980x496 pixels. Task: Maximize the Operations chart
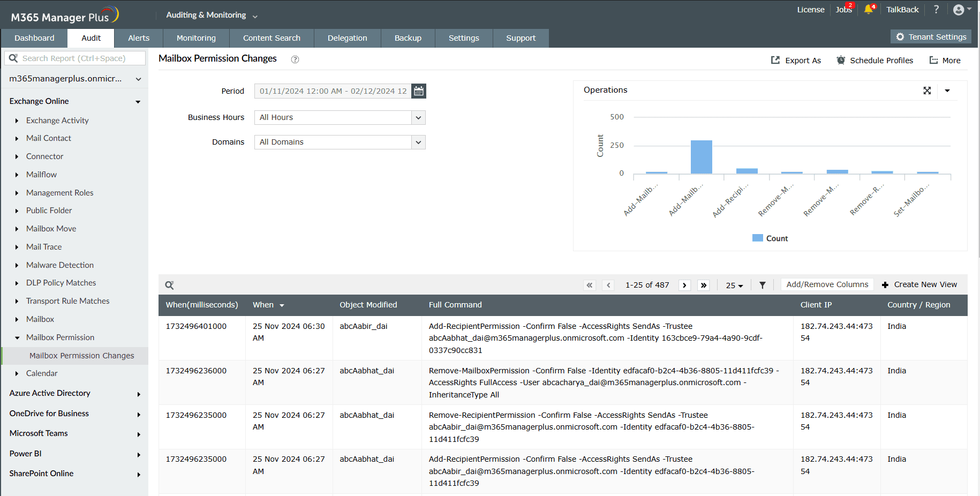pos(927,91)
